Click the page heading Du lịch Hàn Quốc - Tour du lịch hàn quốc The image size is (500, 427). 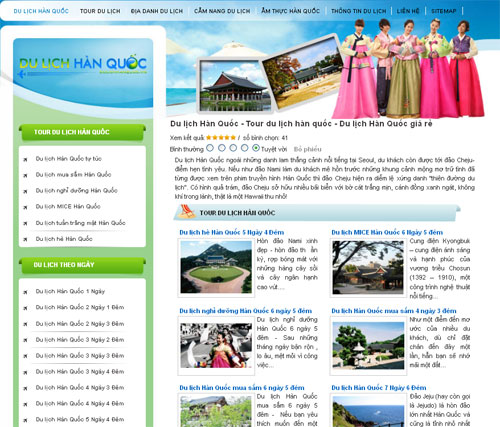[x=301, y=124]
